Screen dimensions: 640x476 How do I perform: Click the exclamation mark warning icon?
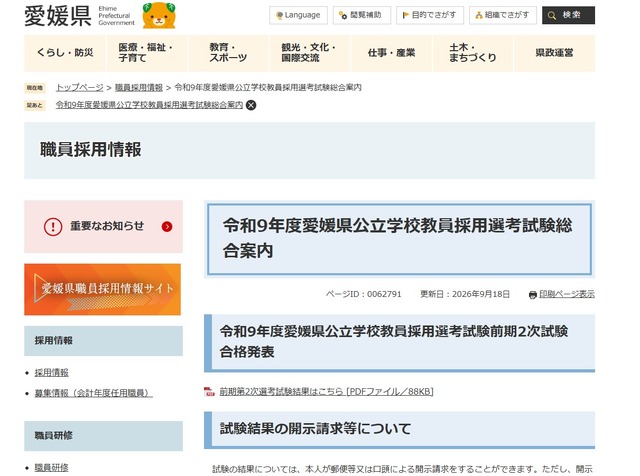coord(53,227)
